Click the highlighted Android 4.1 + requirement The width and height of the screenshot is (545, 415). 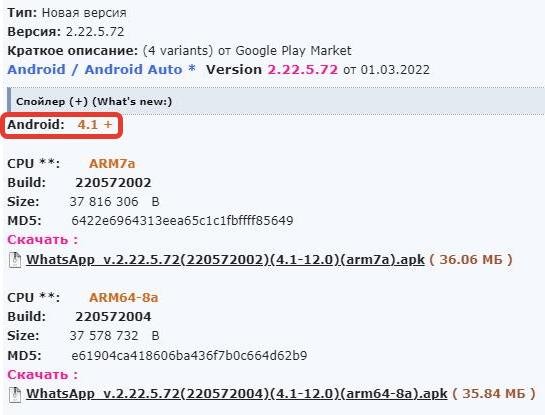(x=60, y=124)
